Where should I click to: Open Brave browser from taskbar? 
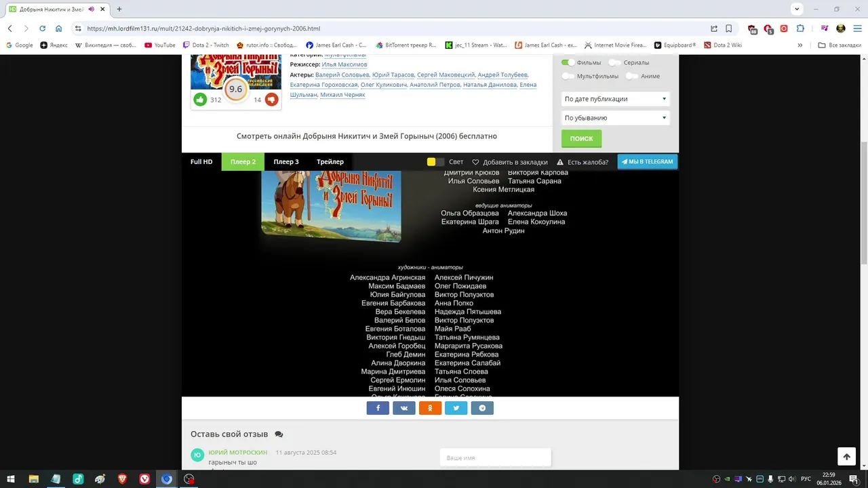[x=122, y=479]
